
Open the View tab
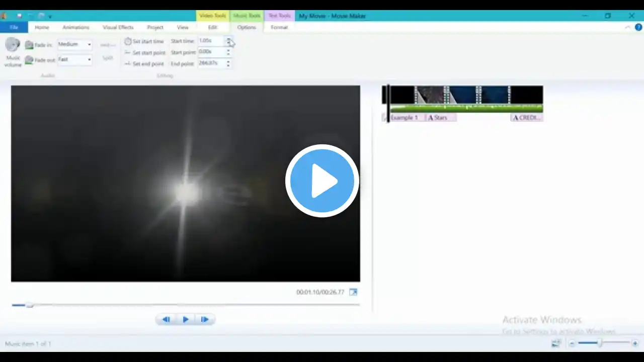(x=183, y=27)
